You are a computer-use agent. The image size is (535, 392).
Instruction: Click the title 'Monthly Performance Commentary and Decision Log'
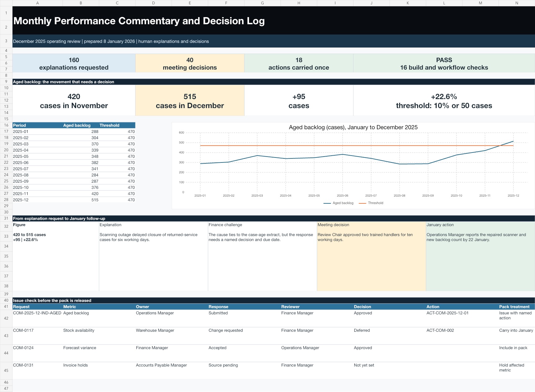(x=139, y=21)
